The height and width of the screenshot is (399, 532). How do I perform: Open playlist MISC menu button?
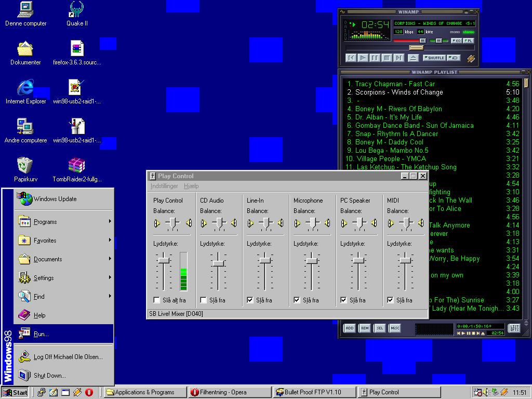pyautogui.click(x=395, y=328)
